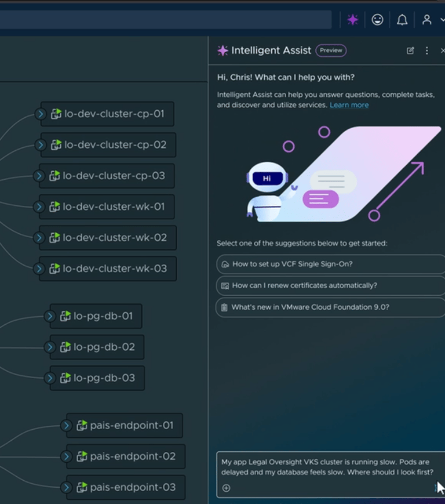Click the add attachment plus icon
The height and width of the screenshot is (504, 445).
[226, 488]
